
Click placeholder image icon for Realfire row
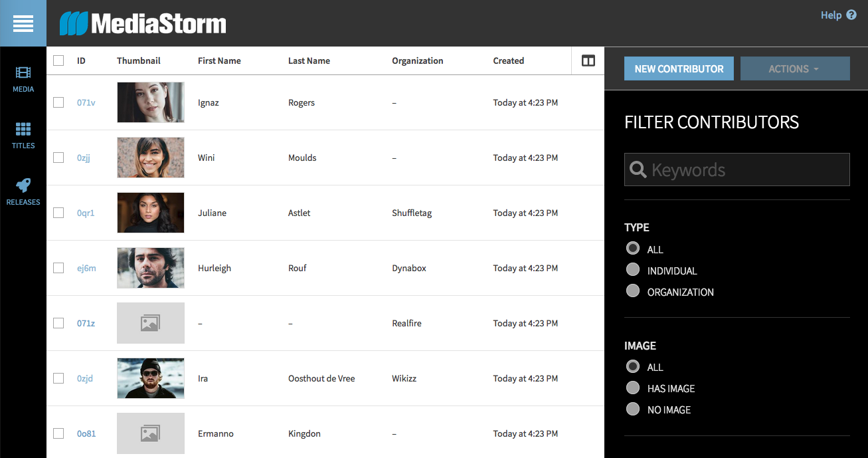pos(151,323)
